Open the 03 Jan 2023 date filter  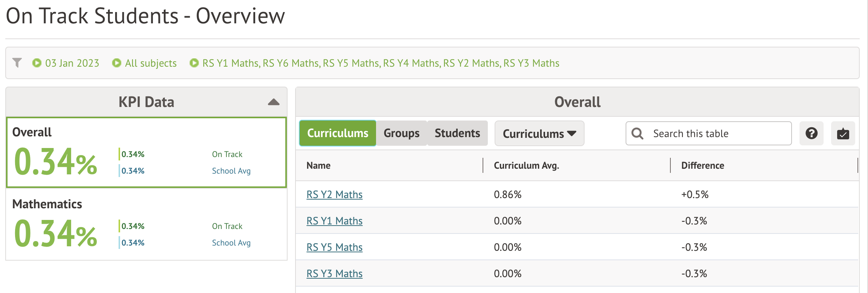72,63
